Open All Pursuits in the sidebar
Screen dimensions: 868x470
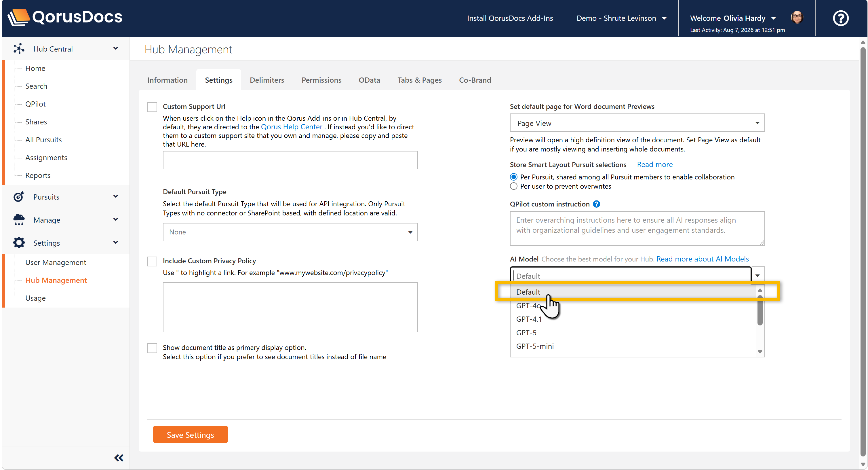pos(43,140)
